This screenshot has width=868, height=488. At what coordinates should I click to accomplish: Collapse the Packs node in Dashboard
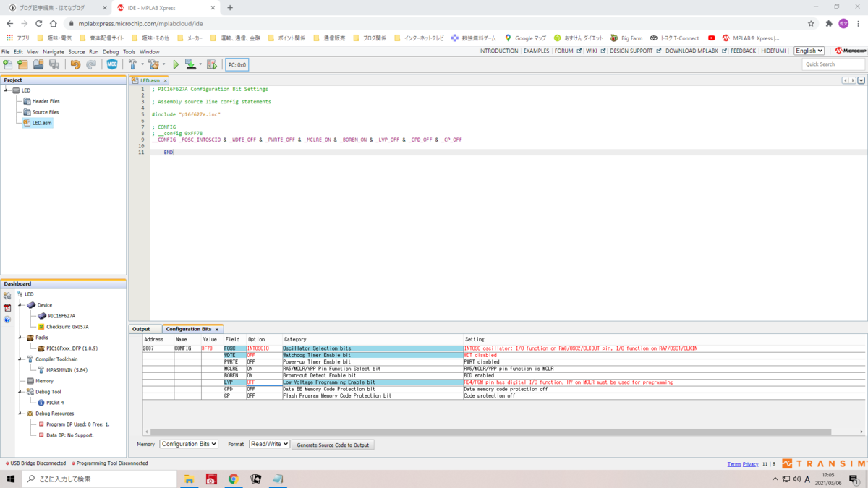click(x=20, y=338)
